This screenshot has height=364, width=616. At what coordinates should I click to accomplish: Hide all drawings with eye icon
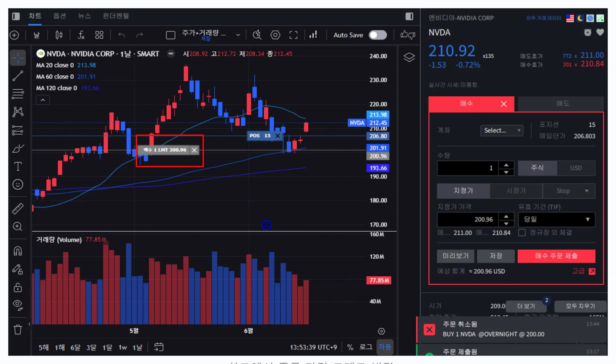point(18,305)
